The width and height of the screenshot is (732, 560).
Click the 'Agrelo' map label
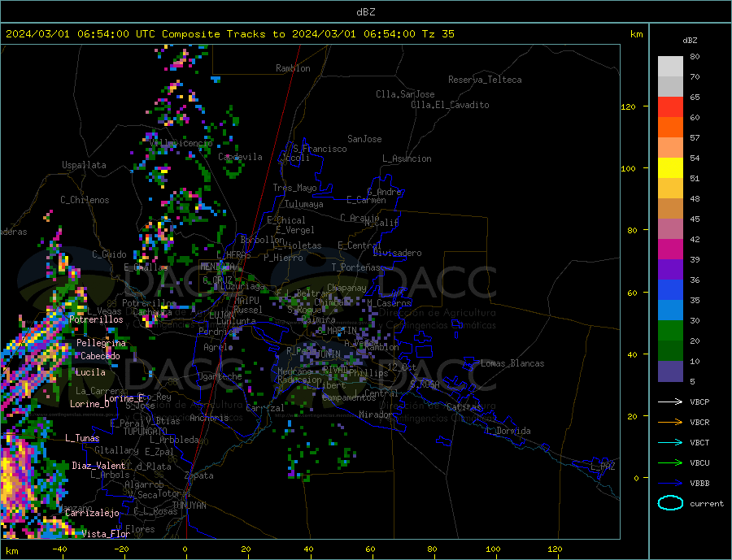tap(218, 348)
